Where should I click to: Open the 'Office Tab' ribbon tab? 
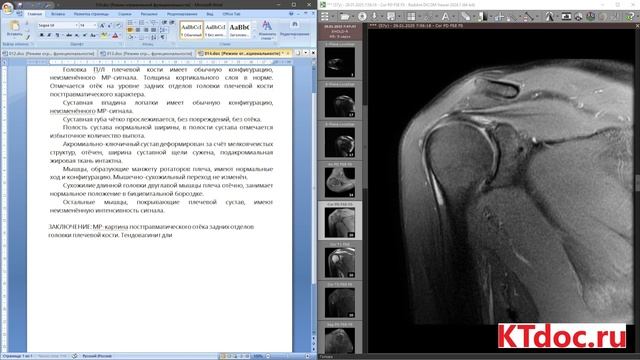tap(231, 14)
